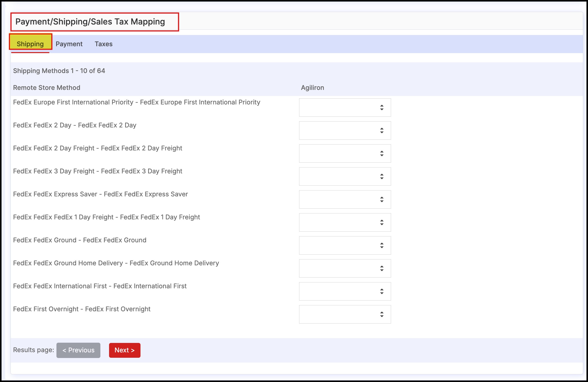588x382 pixels.
Task: Open the FedEx 2 Day mapping dropdown
Action: pos(345,130)
